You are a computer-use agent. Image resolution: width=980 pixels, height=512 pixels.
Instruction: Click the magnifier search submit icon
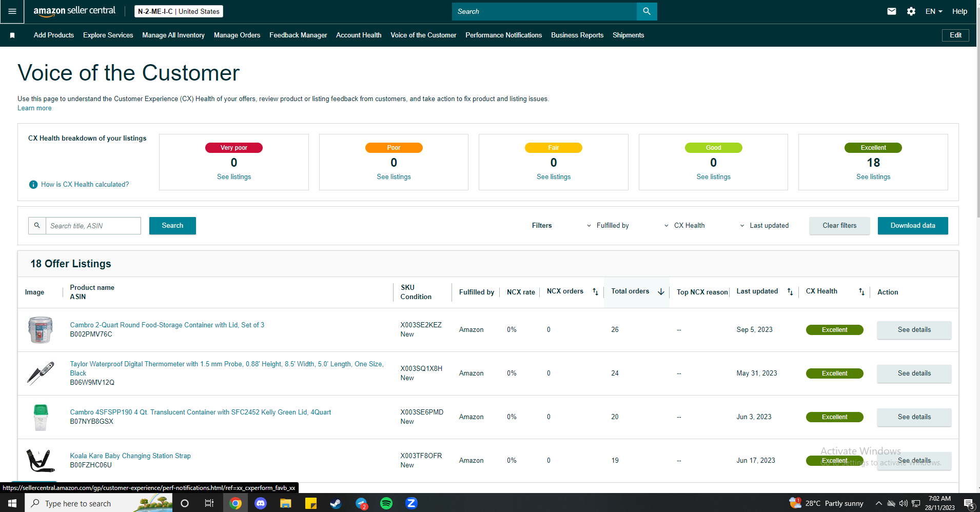(646, 11)
